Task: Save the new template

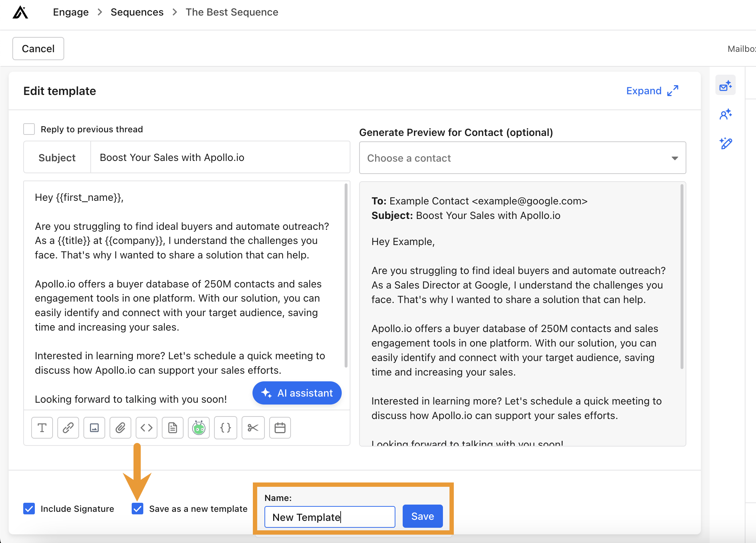Action: (x=423, y=516)
